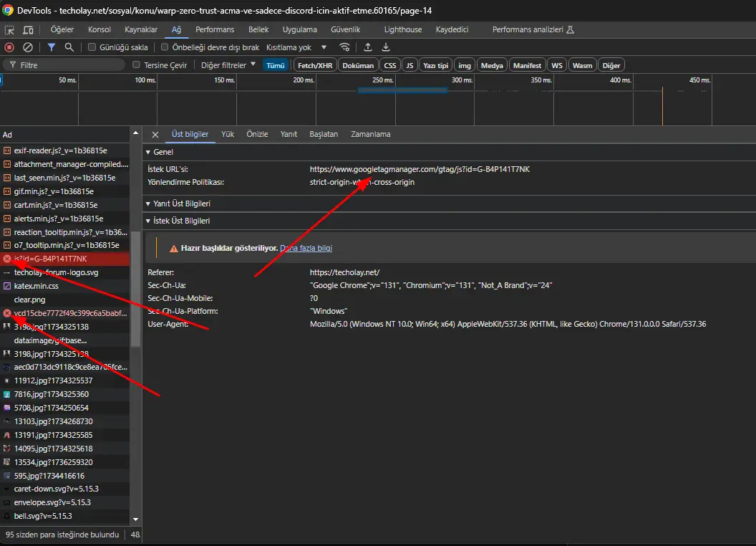Select caret-down.svg?v=5.15.3 request

[64, 489]
